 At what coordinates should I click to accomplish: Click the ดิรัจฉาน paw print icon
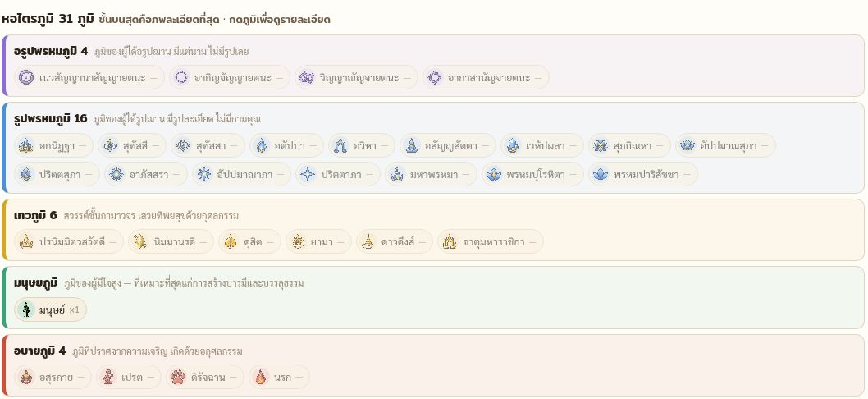[x=178, y=378]
